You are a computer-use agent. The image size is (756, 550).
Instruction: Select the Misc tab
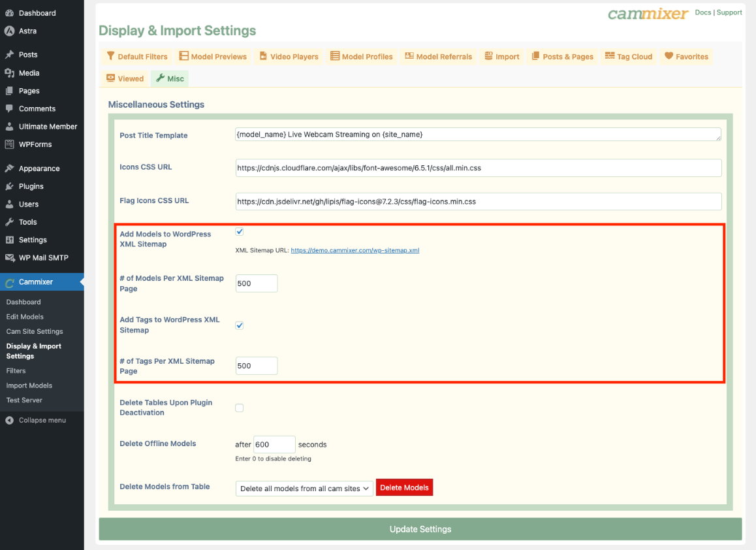(x=170, y=78)
